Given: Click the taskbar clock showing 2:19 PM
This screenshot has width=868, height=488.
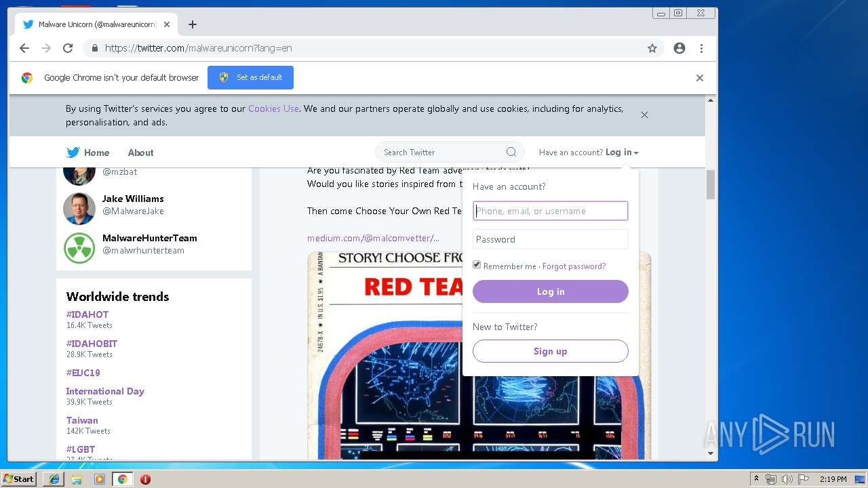Looking at the screenshot, I should click(833, 479).
